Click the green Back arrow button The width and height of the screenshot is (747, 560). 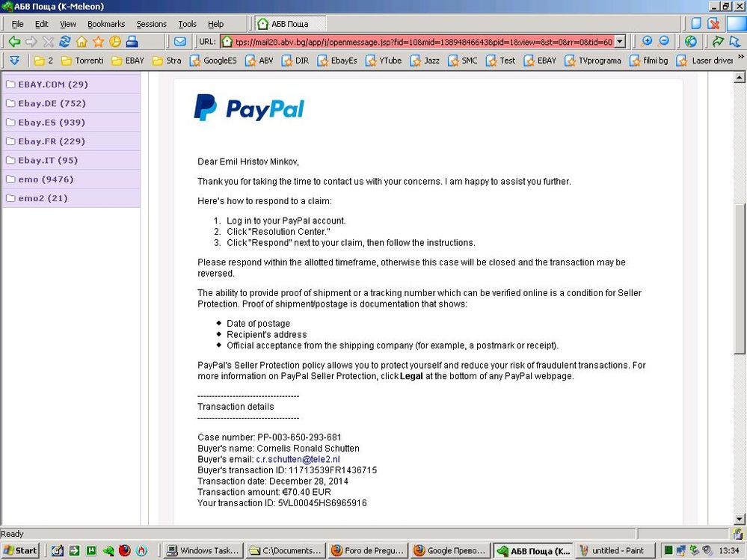(14, 42)
